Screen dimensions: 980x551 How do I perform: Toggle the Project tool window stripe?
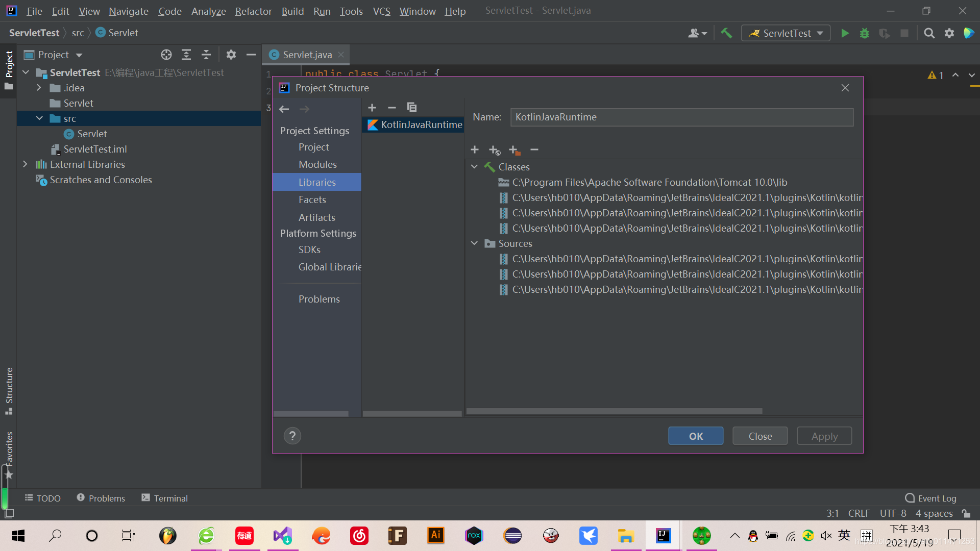tap(9, 66)
